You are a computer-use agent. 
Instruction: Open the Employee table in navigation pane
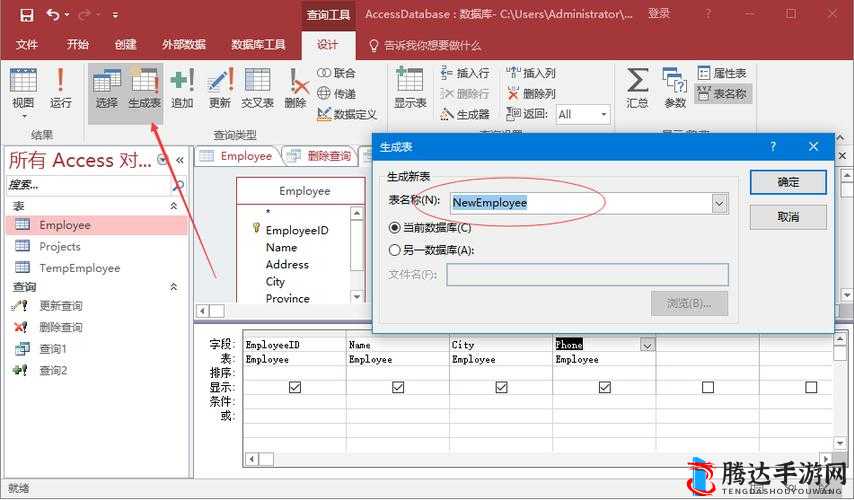pos(96,225)
